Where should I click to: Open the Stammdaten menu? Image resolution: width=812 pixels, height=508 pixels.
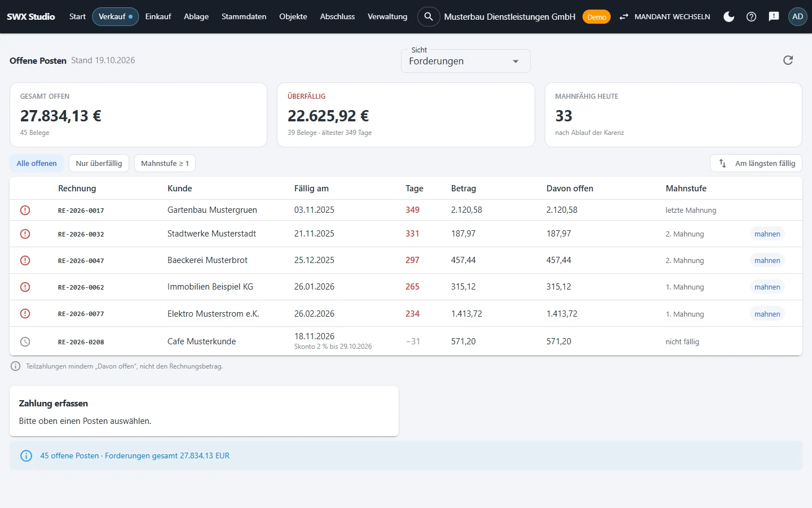[x=244, y=16]
